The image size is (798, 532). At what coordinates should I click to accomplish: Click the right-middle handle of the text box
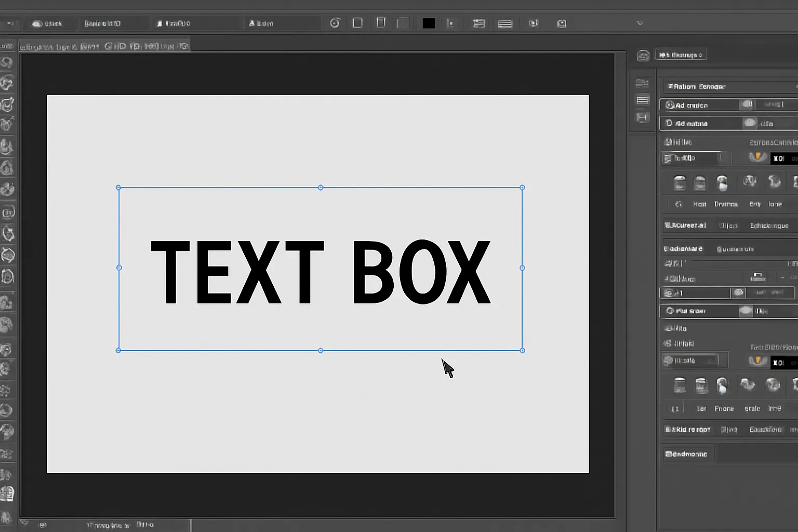[x=522, y=268]
